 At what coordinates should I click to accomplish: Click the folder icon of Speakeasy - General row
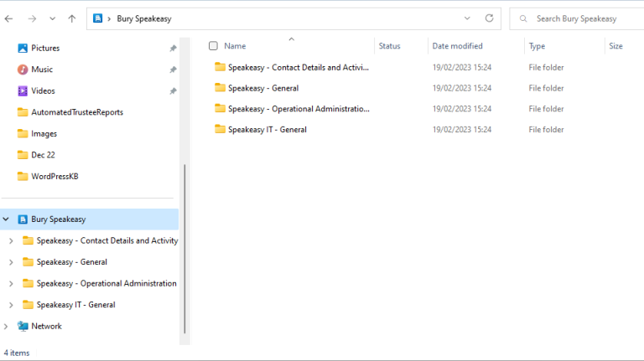point(221,87)
